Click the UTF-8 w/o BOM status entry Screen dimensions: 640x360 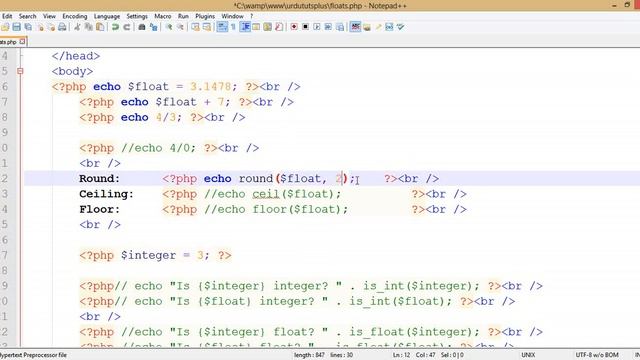point(597,355)
